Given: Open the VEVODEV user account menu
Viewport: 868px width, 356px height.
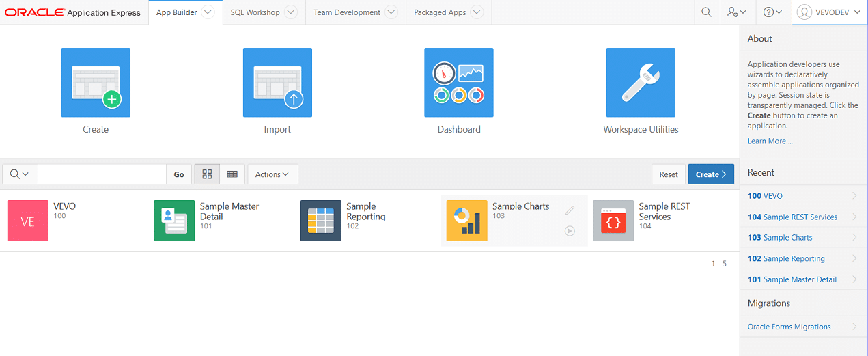Looking at the screenshot, I should [x=829, y=12].
